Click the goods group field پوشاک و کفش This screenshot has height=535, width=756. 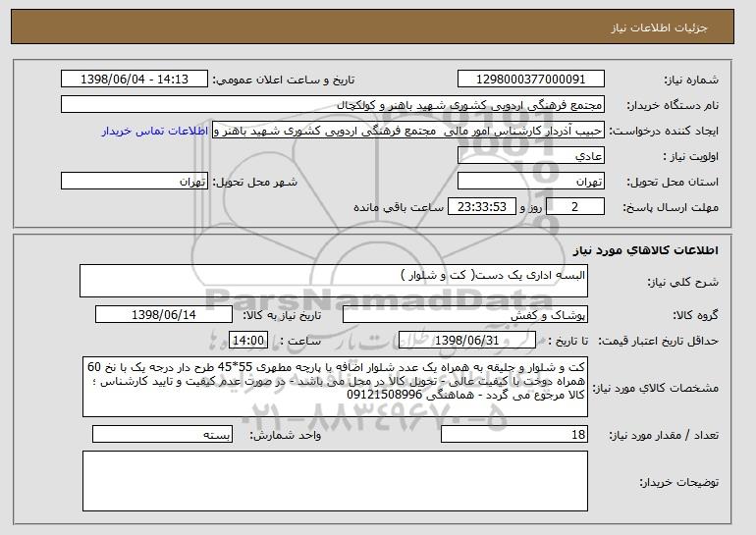(x=465, y=315)
